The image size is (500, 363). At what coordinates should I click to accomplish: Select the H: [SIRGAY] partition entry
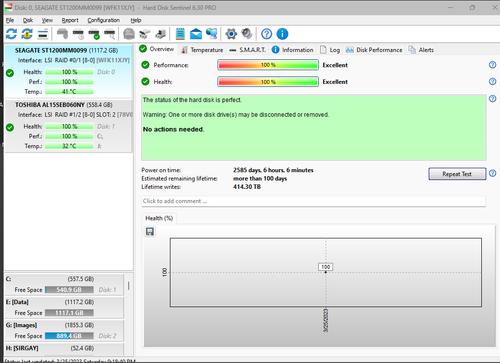(64, 349)
